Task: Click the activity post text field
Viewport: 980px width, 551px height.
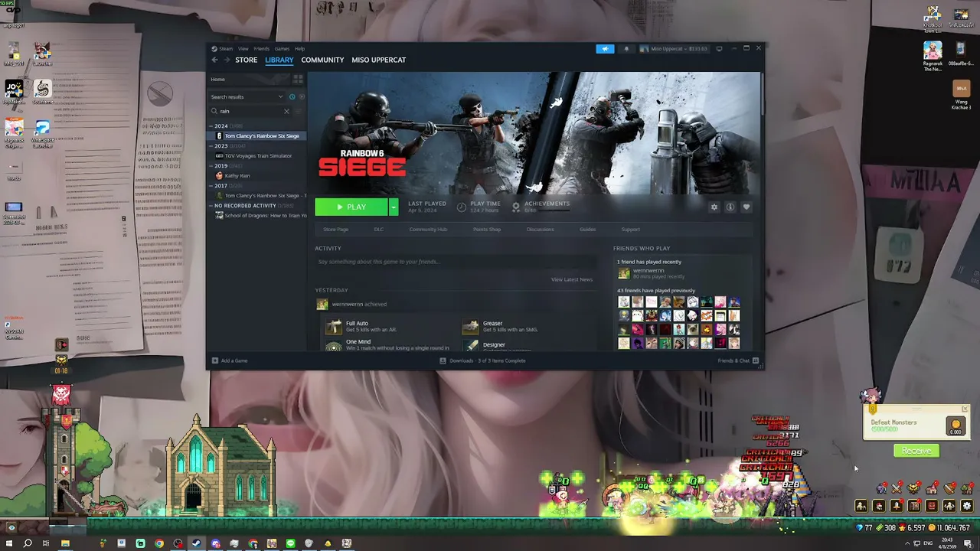Action: coord(456,262)
